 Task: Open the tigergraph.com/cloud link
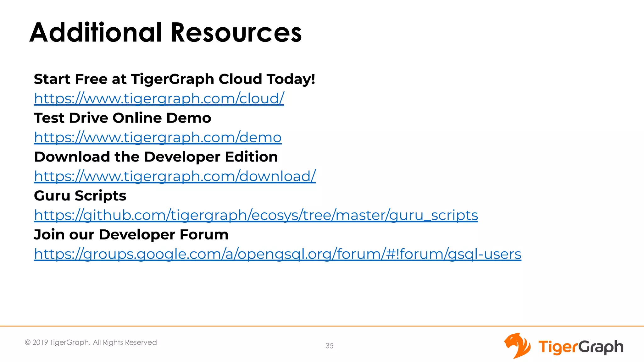pos(159,98)
